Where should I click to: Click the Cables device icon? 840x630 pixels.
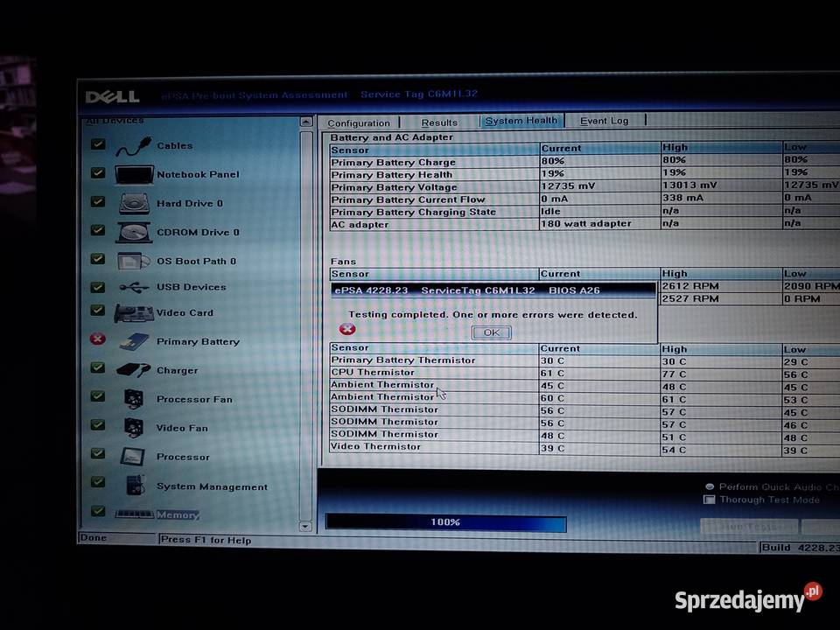(134, 146)
